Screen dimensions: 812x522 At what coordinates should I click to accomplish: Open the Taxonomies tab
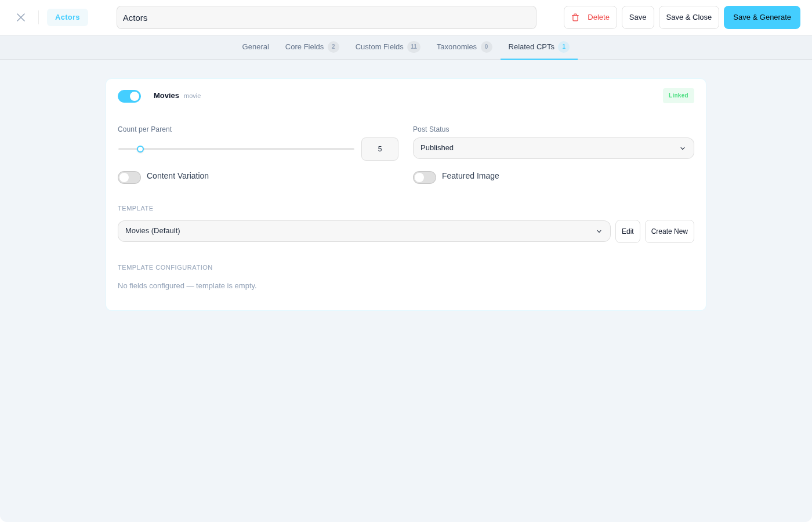pyautogui.click(x=456, y=47)
